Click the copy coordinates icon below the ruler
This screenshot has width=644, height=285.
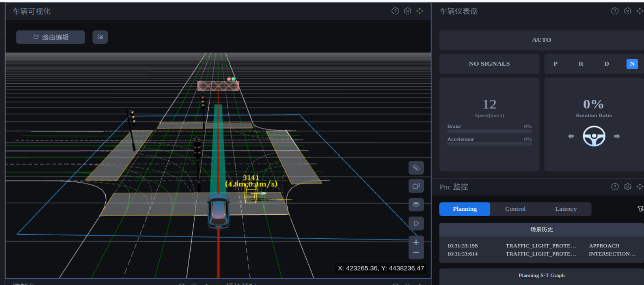coord(416,186)
